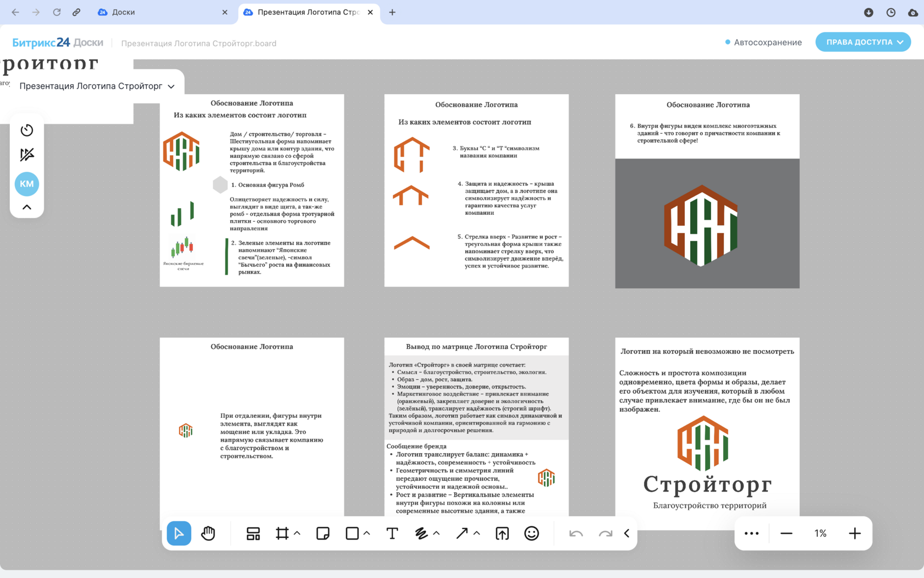Open the 1% zoom level menu
The width and height of the screenshot is (924, 578).
(x=821, y=533)
